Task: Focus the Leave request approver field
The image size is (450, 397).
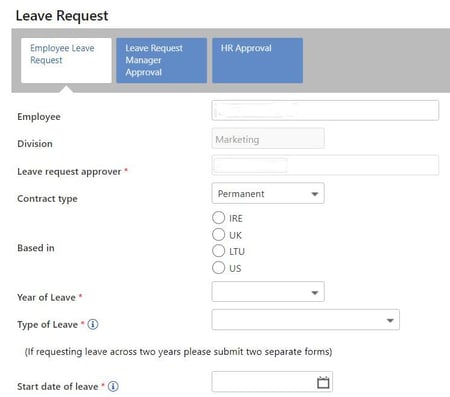Action: click(x=325, y=165)
